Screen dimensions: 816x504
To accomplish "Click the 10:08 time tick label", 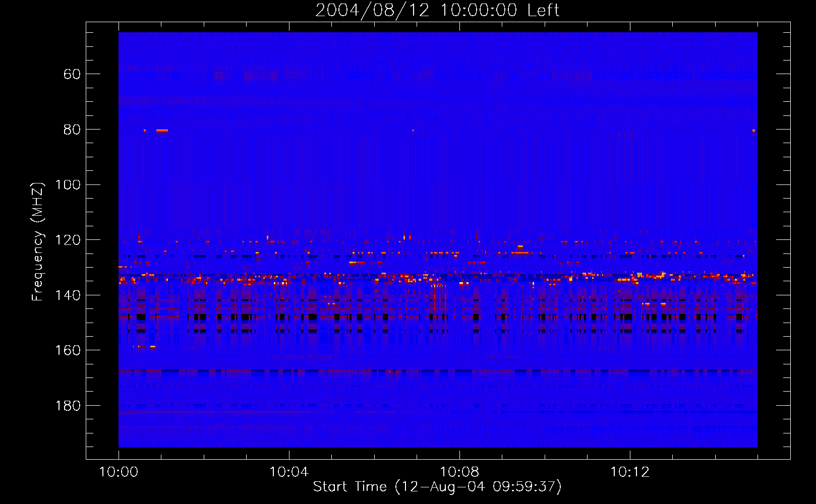I will pos(459,472).
